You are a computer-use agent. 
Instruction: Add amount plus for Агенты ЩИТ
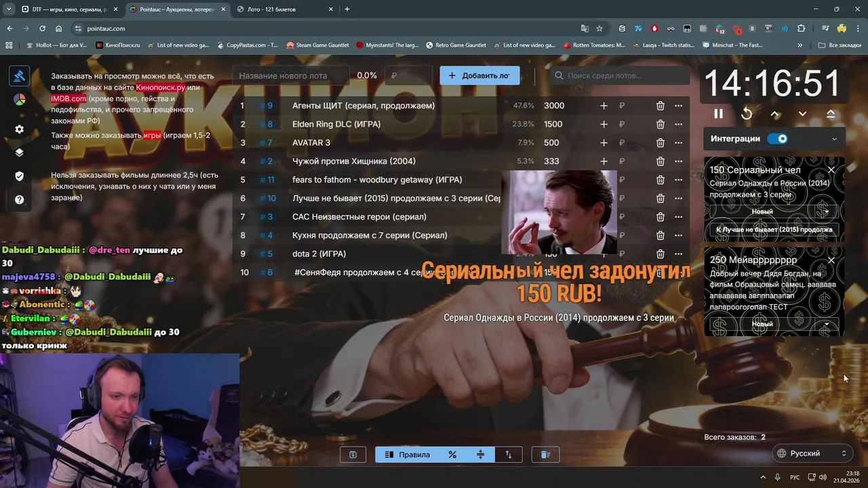coord(604,106)
